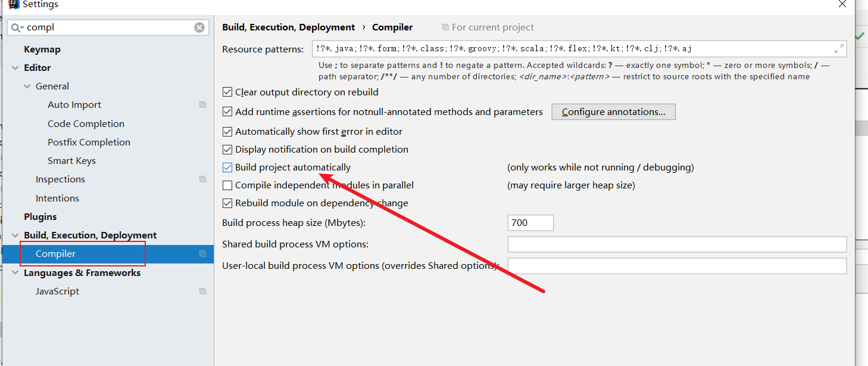
Task: Collapse the Editor tree section
Action: coord(15,68)
